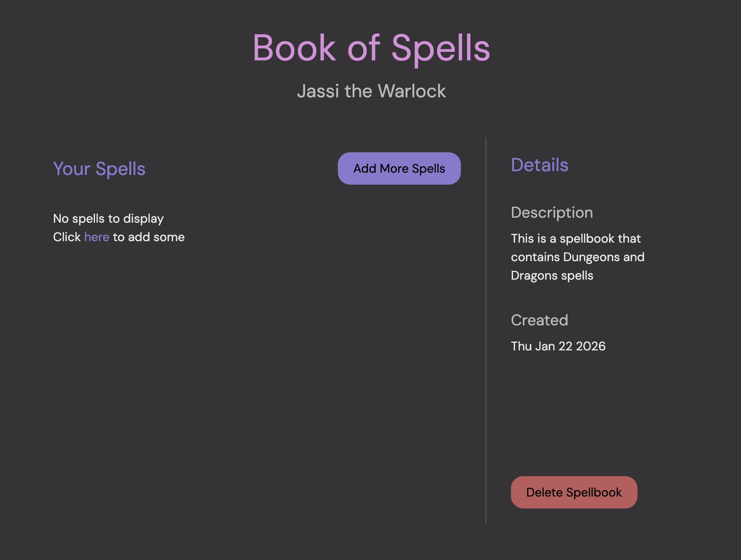This screenshot has height=560, width=741.
Task: Activate the purple Add More Spells control
Action: pos(399,168)
